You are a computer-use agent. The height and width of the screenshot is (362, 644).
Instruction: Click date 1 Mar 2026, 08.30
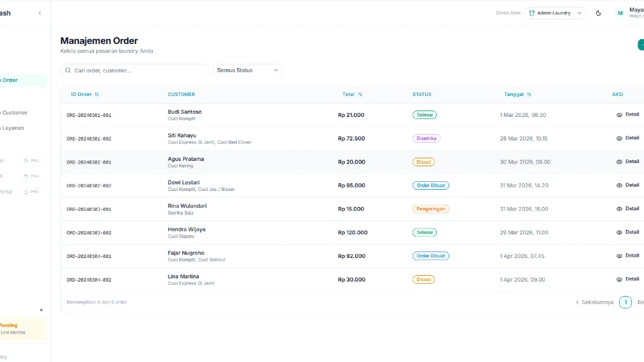(523, 115)
